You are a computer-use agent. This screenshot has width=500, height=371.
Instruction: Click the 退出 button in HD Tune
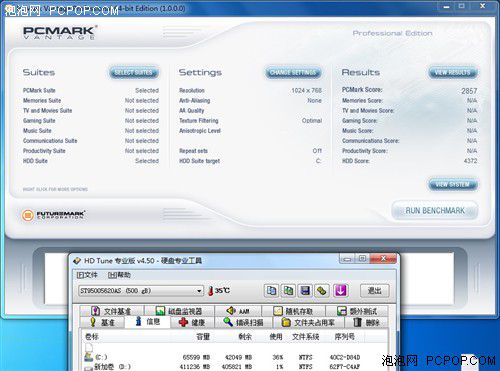point(375,291)
